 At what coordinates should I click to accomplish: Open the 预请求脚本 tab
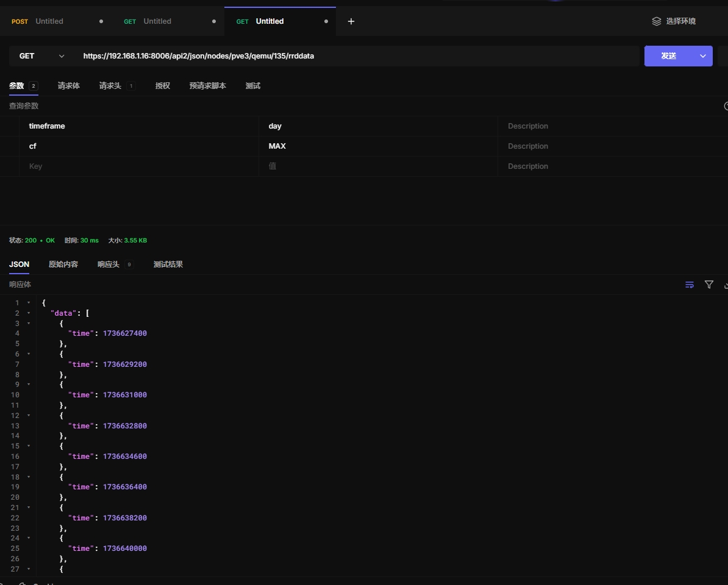point(207,86)
